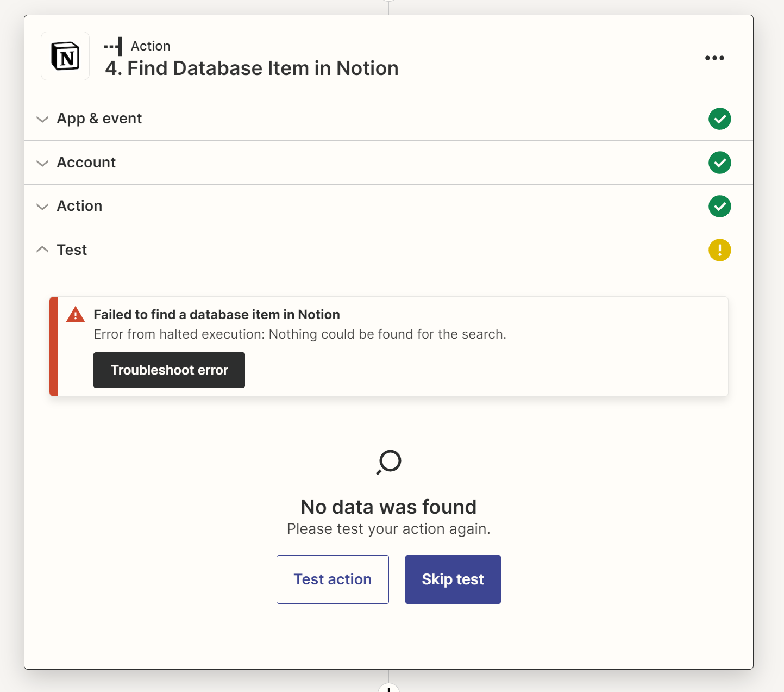Click the green checkmark beside Account

click(x=719, y=163)
